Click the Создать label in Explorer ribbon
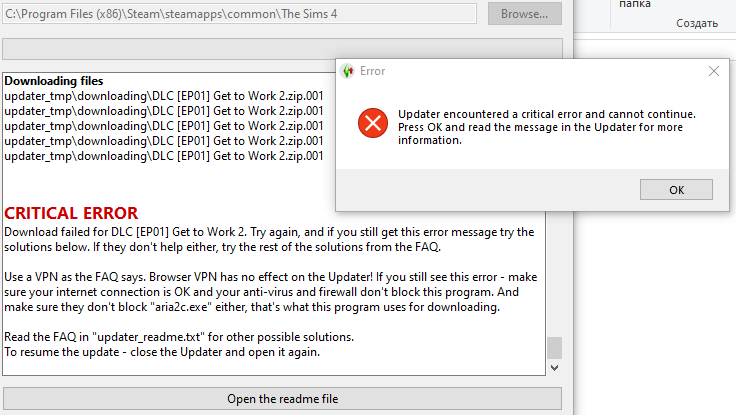The height and width of the screenshot is (415, 736). coord(697,23)
